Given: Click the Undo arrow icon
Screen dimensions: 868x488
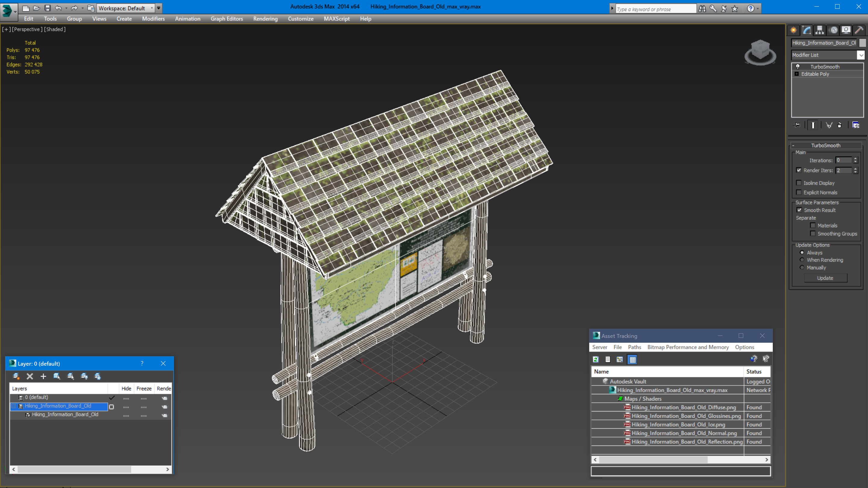Looking at the screenshot, I should 58,8.
